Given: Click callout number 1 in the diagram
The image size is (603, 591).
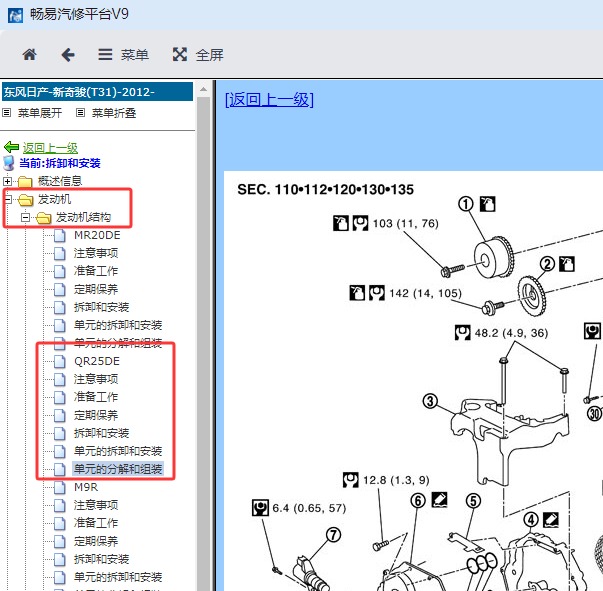Looking at the screenshot, I should pyautogui.click(x=466, y=204).
